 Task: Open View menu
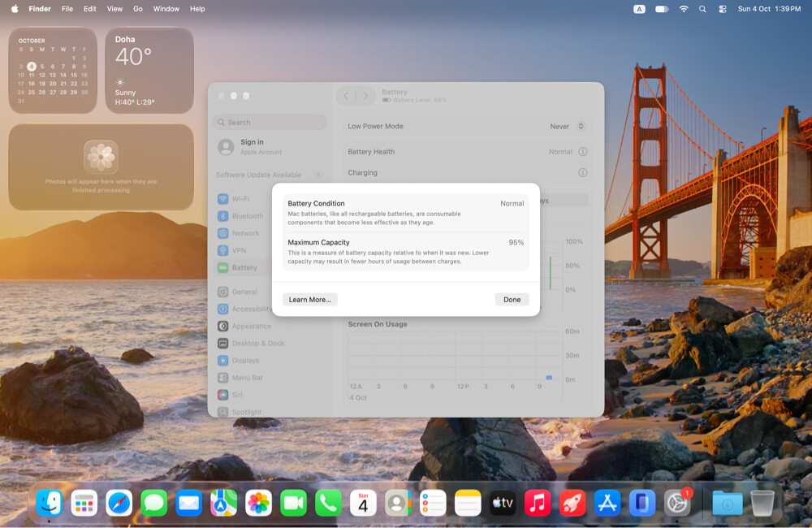pos(114,9)
